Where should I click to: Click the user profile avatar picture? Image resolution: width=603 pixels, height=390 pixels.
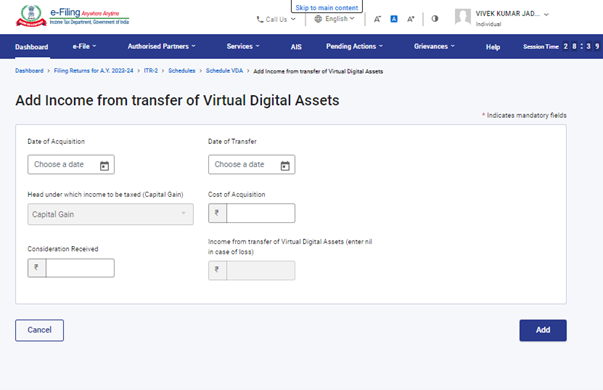(x=463, y=17)
